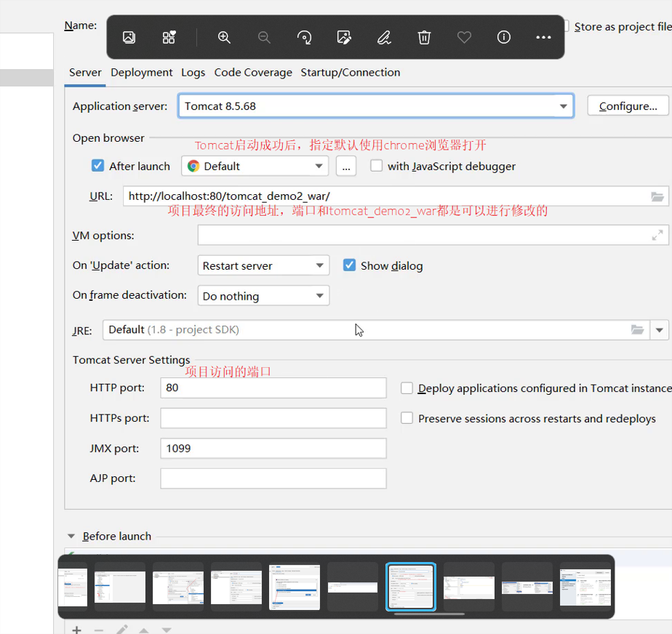Viewport: 672px width, 634px height.
Task: Select the last filmstrip thumbnail
Action: (x=585, y=587)
